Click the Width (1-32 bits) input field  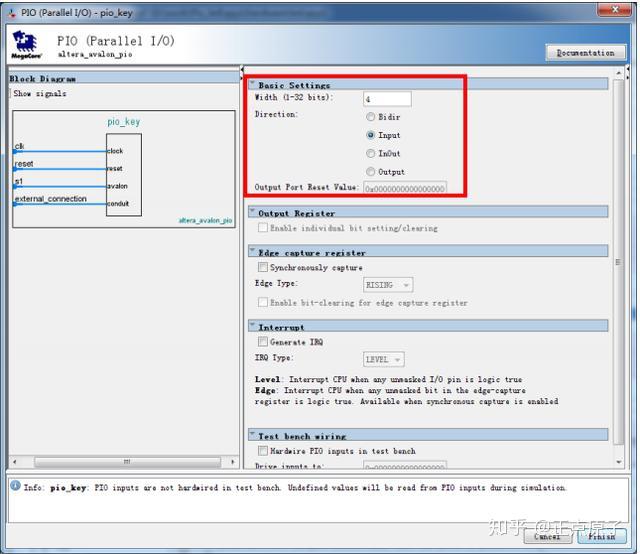(387, 99)
